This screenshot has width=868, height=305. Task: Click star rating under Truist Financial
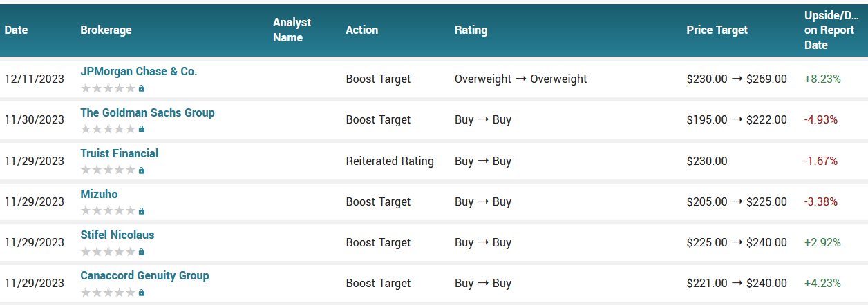tap(108, 170)
